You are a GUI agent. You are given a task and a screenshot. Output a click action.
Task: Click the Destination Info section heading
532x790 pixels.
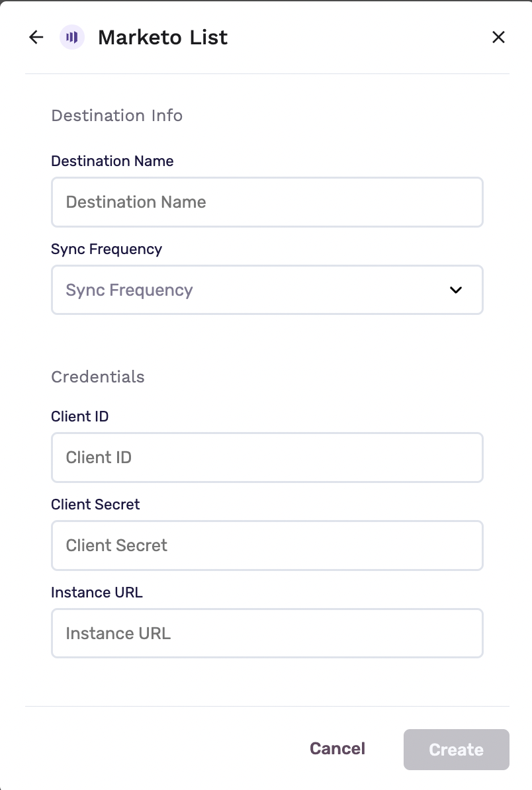[117, 115]
